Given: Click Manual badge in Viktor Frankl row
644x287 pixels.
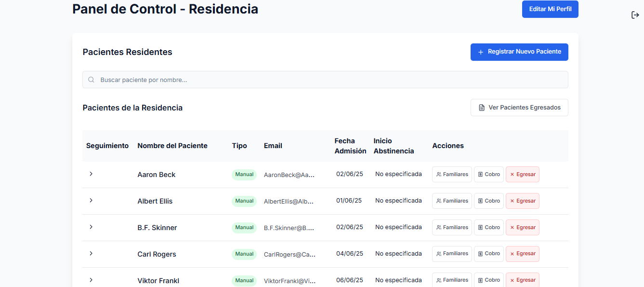Looking at the screenshot, I should coord(244,281).
